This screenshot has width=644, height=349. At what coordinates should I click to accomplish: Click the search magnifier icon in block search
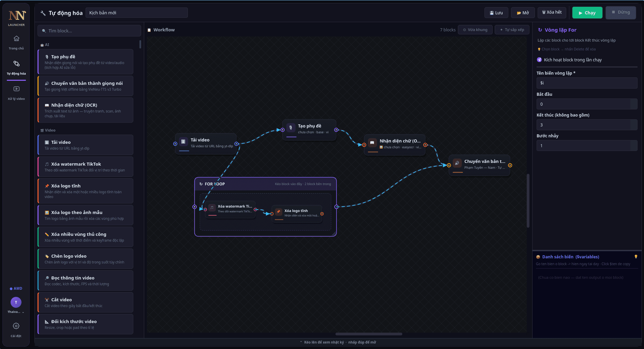pyautogui.click(x=44, y=31)
